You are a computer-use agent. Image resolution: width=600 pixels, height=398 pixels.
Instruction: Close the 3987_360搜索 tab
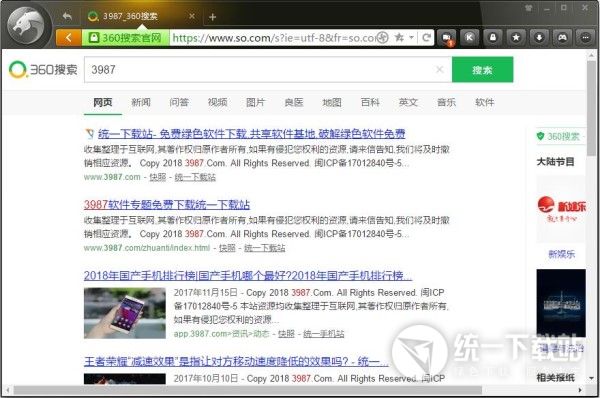pos(192,16)
